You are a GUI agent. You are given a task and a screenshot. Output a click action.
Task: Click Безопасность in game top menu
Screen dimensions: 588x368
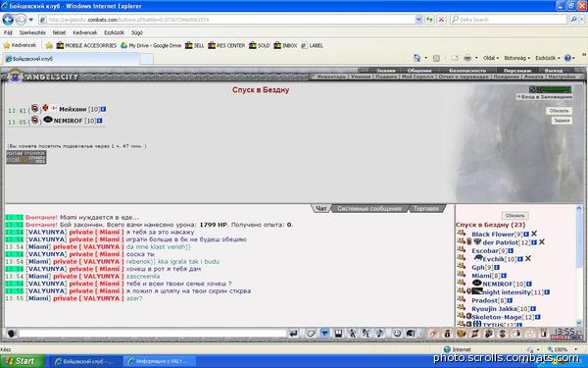point(466,71)
